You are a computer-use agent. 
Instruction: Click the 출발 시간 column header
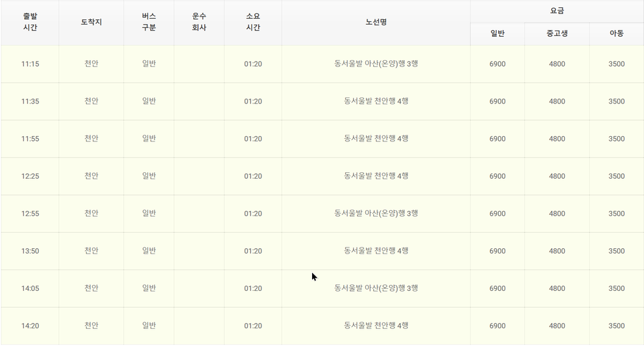tap(30, 22)
